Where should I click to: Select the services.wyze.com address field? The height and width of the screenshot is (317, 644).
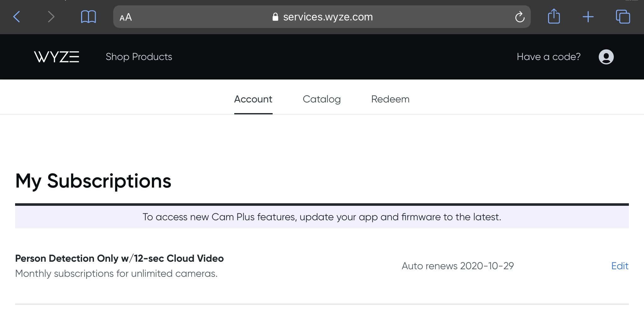click(322, 17)
